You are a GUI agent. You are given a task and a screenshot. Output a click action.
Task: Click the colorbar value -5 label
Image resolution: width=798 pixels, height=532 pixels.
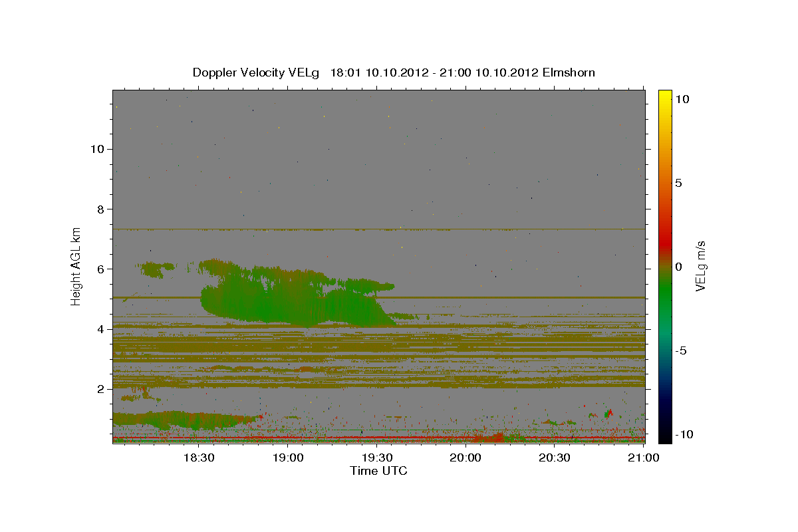680,350
